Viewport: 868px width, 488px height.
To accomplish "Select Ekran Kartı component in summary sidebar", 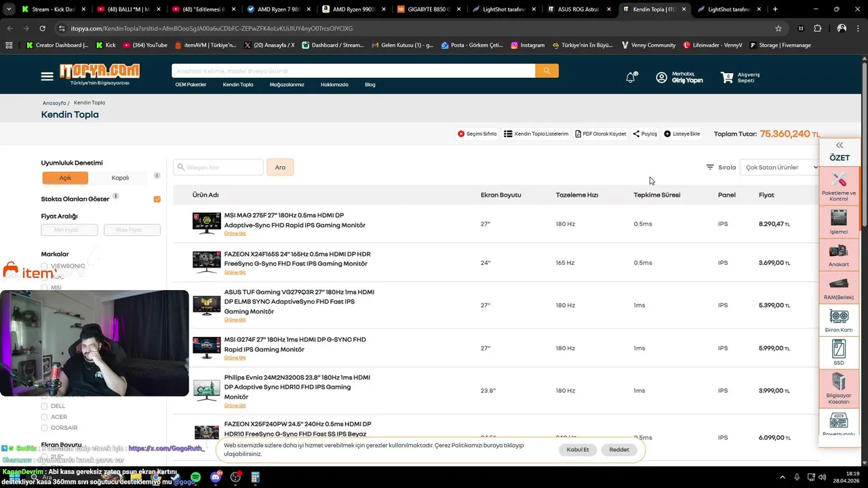I will 839,321.
